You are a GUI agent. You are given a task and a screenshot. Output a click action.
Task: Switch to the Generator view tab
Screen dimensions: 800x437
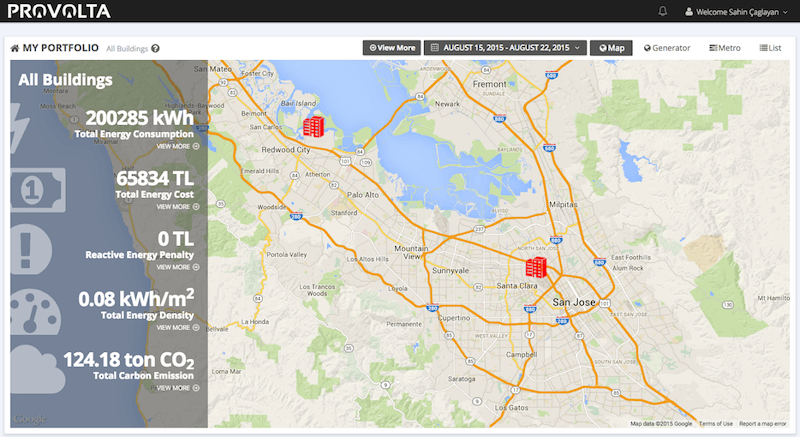pos(667,47)
